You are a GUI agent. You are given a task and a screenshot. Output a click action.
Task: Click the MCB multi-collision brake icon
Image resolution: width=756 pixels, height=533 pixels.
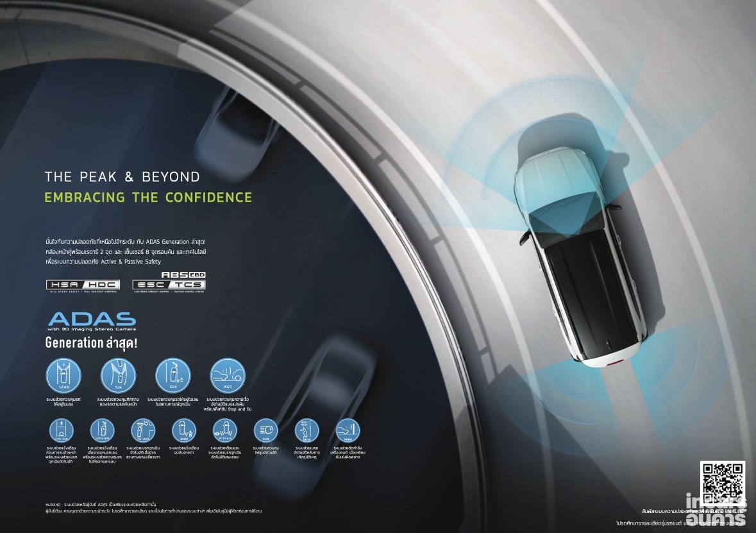(x=307, y=430)
